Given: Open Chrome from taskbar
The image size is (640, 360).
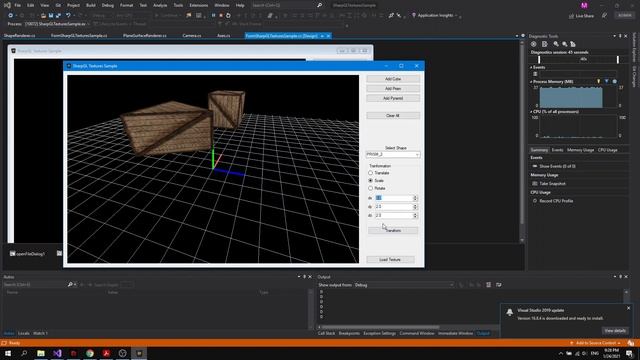Looking at the screenshot, I should [x=90, y=353].
